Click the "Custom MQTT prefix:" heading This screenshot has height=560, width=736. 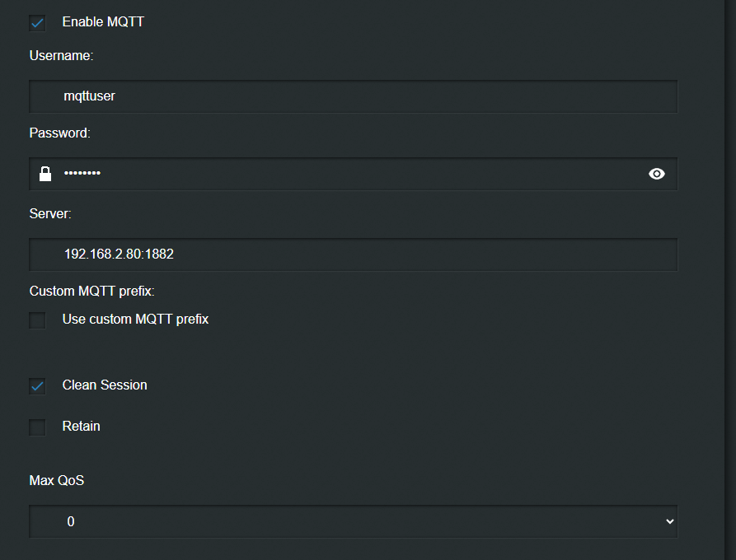click(92, 291)
